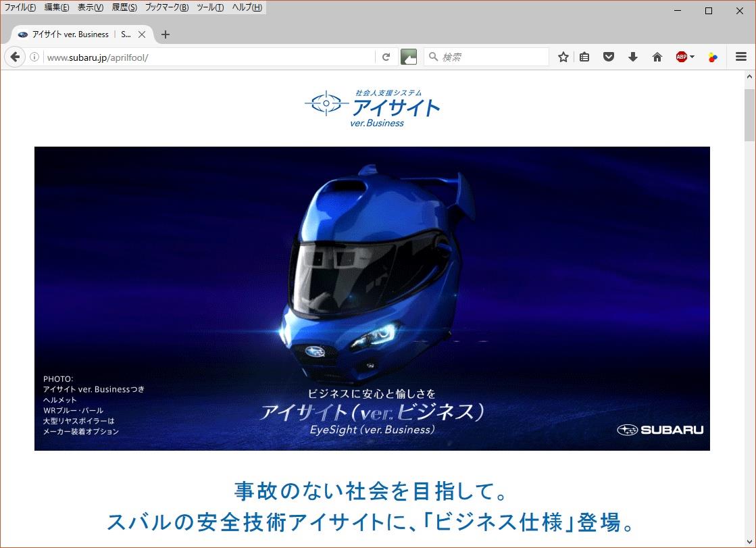The width and height of the screenshot is (756, 548).
Task: Click the アイサイト ver.Business logo
Action: [x=372, y=109]
